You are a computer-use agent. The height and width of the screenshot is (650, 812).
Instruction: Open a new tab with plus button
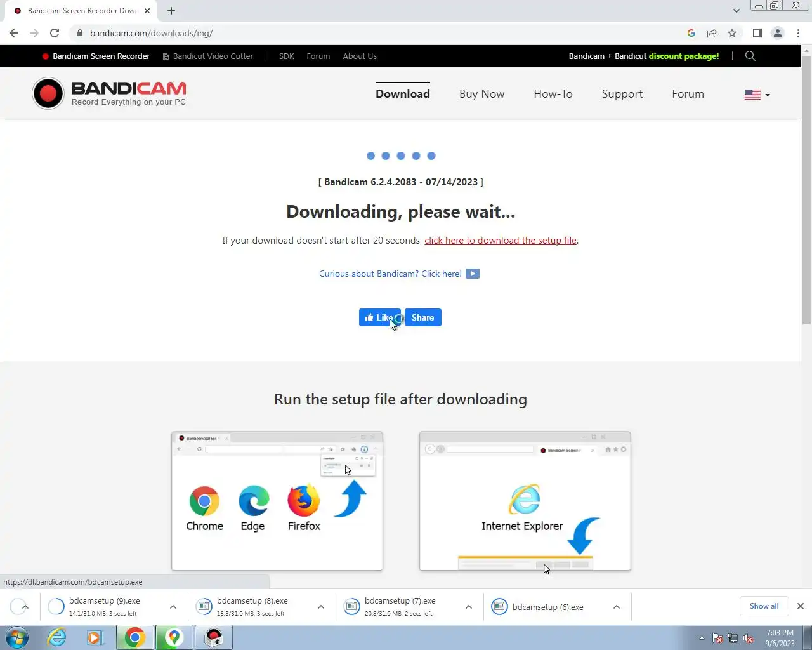[171, 11]
